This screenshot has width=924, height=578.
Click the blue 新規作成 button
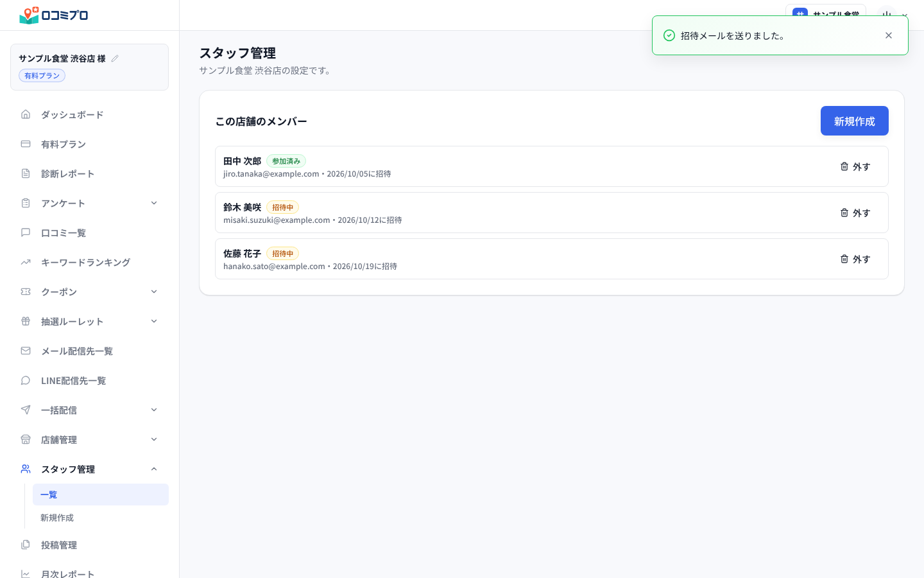tap(854, 121)
